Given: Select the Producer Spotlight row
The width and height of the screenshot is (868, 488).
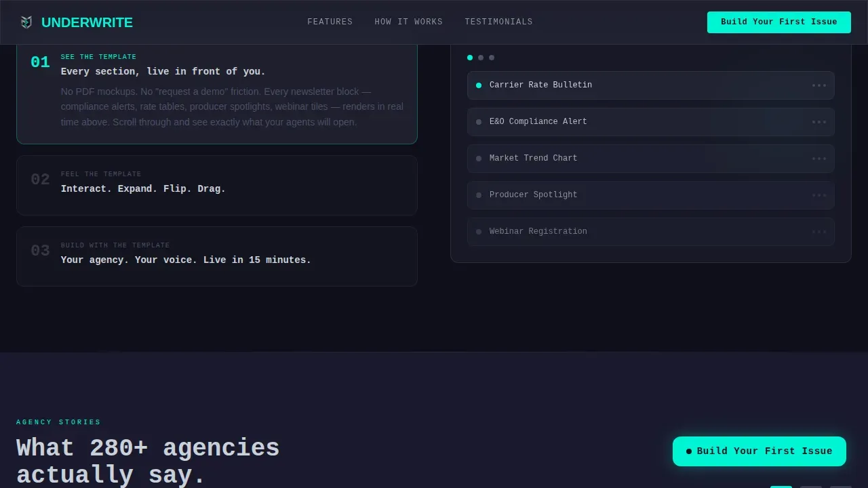Looking at the screenshot, I should click(651, 195).
